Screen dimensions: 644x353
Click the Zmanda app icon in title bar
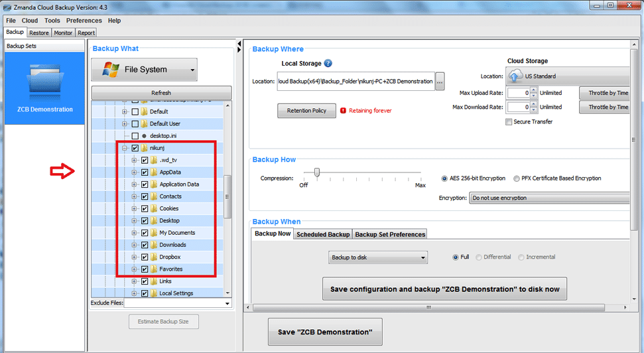pyautogui.click(x=7, y=7)
